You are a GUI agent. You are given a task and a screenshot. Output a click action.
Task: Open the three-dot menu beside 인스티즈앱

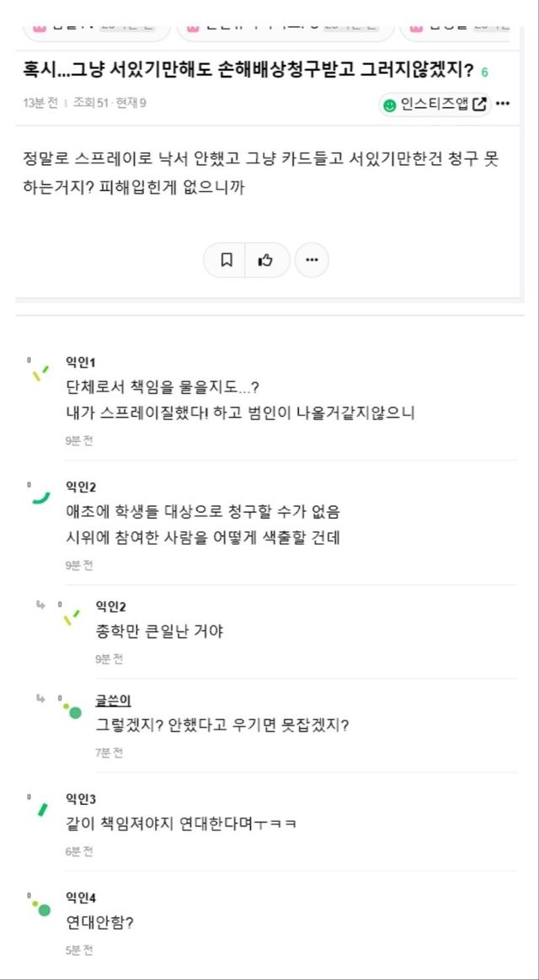coord(503,104)
